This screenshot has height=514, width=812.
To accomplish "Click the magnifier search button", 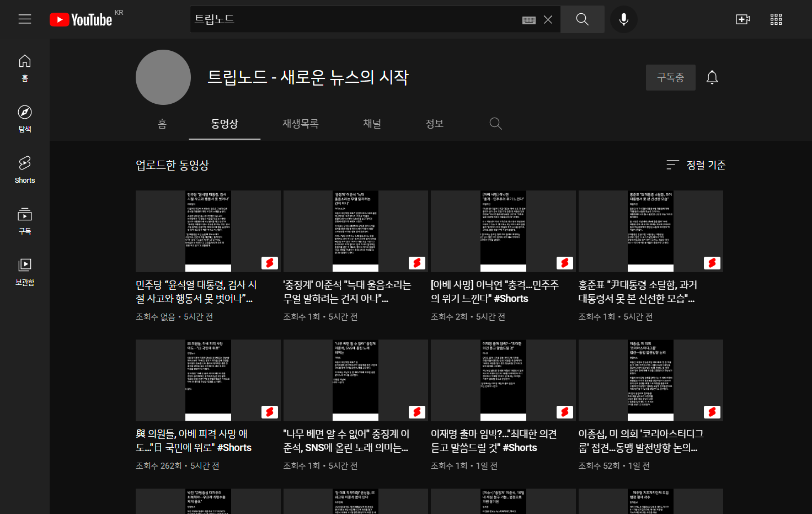I will pyautogui.click(x=582, y=19).
